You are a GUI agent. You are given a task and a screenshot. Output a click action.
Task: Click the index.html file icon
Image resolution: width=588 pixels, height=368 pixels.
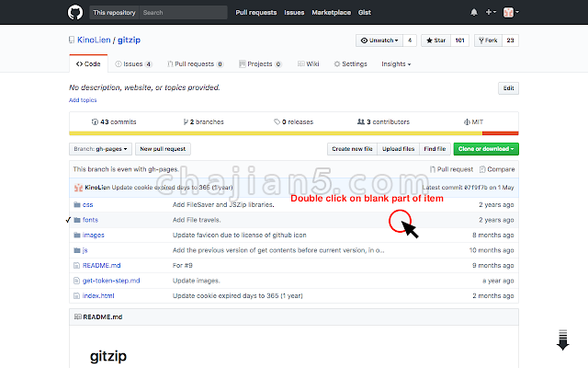[76, 296]
